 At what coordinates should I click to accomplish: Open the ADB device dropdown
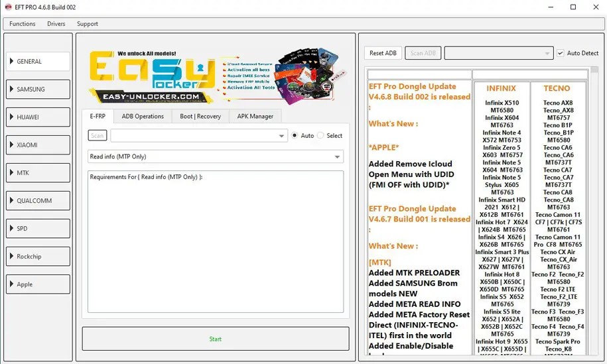[499, 53]
